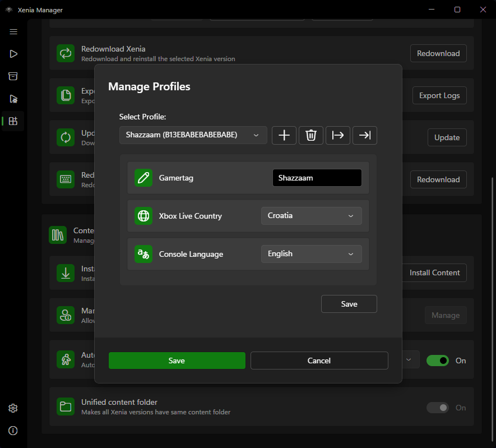The height and width of the screenshot is (448, 496).
Task: Expand the Xbox Live Country dropdown showing Croatia
Action: [x=311, y=215]
